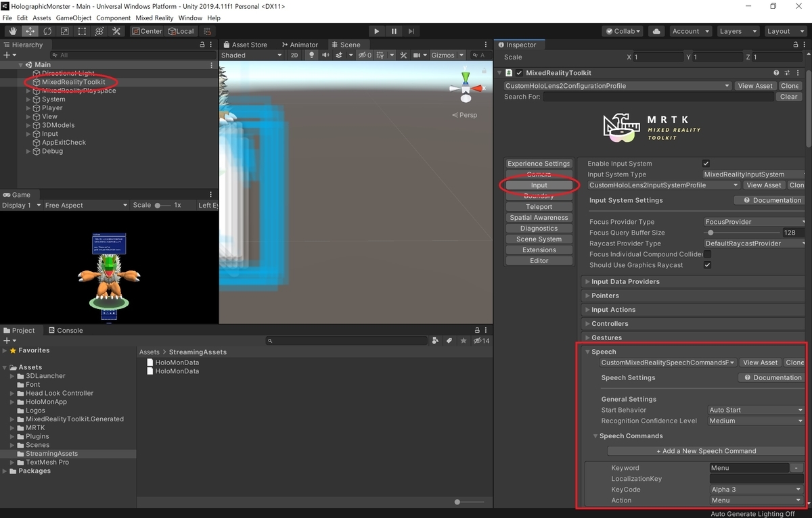
Task: Open the Collab dropdown
Action: (623, 31)
